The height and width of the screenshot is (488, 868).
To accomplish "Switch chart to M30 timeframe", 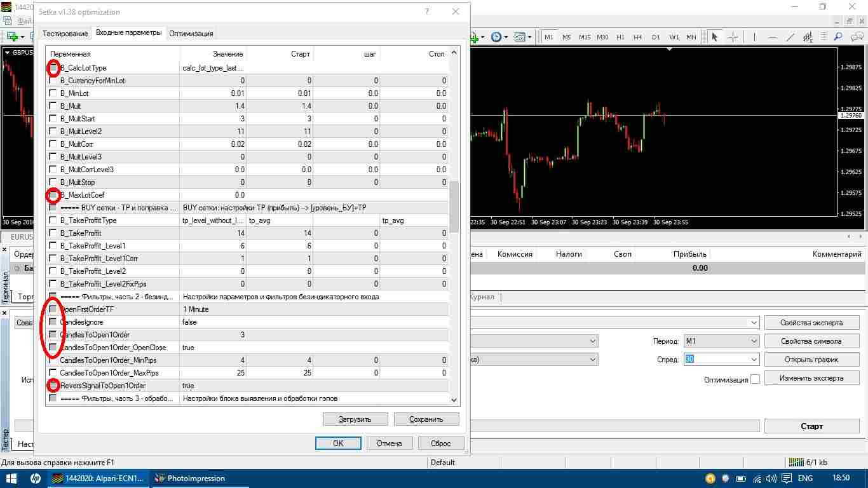I will tap(602, 37).
